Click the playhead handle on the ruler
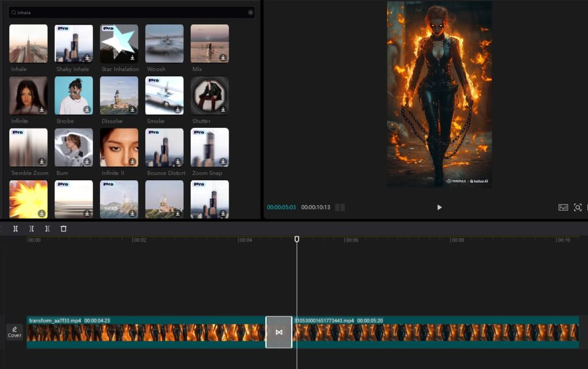Viewport: 588px width, 369px height. pos(297,239)
